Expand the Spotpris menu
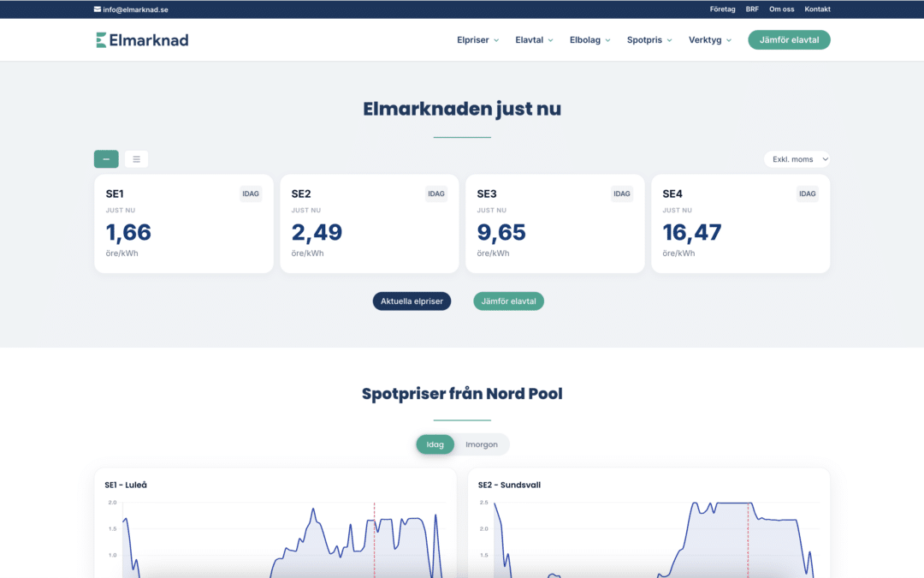 pos(648,39)
